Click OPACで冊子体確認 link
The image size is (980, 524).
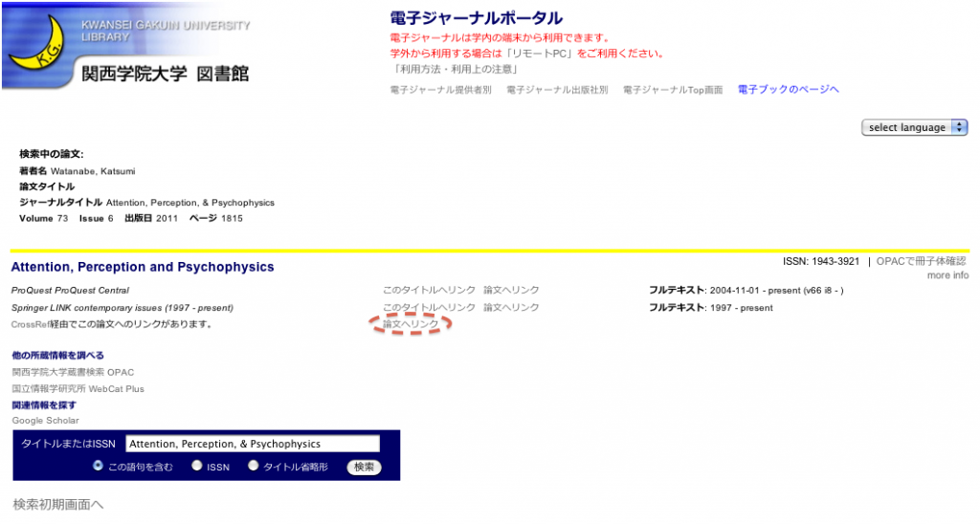(x=922, y=261)
